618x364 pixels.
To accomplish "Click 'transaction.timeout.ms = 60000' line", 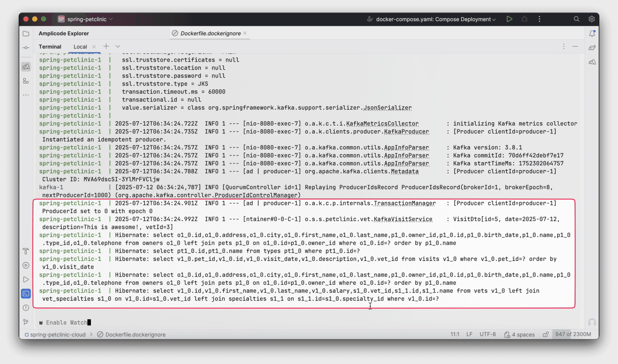I will tap(174, 92).
